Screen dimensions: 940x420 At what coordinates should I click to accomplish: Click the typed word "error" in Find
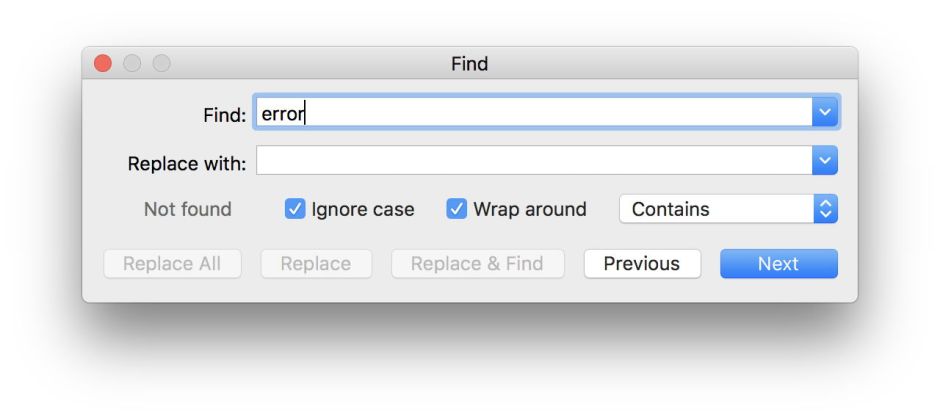pos(282,114)
